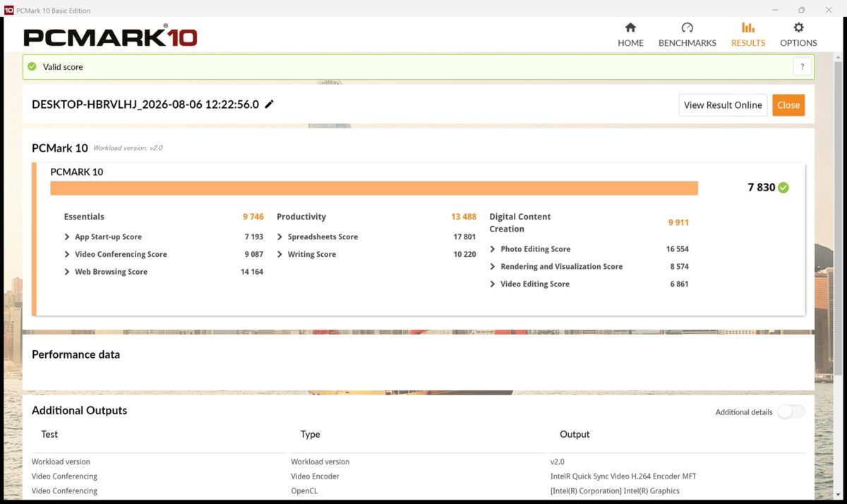Click the v2.0 output cell
Screen dimensions: 847x504
coord(558,462)
